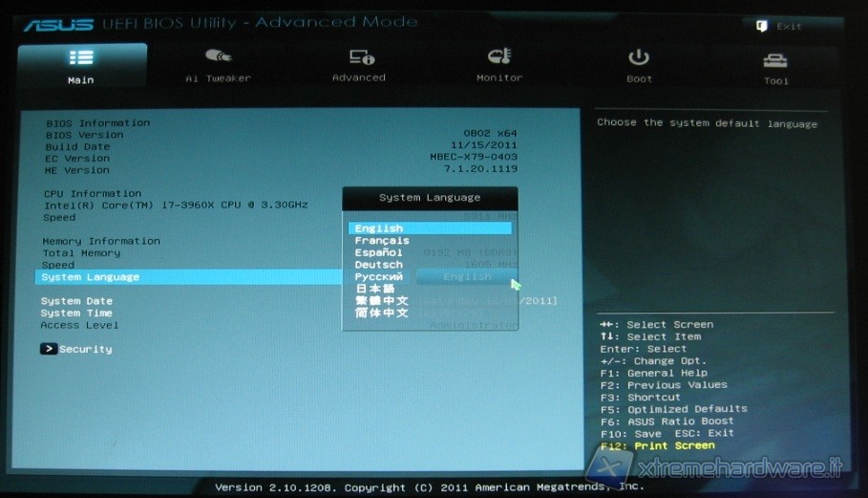
Task: Click the highlighted English value field
Action: [x=467, y=276]
